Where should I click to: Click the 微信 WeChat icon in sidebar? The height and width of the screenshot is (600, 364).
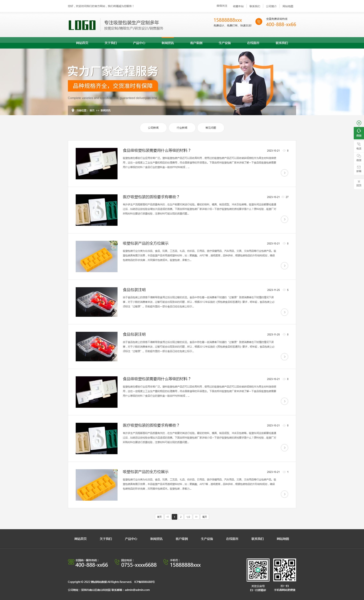coord(359,157)
